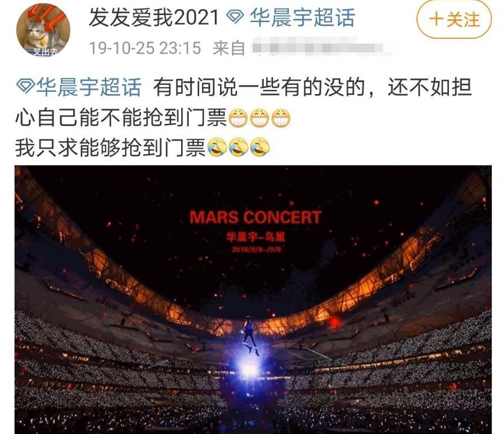Click the diamond icon beside the username

(x=235, y=17)
